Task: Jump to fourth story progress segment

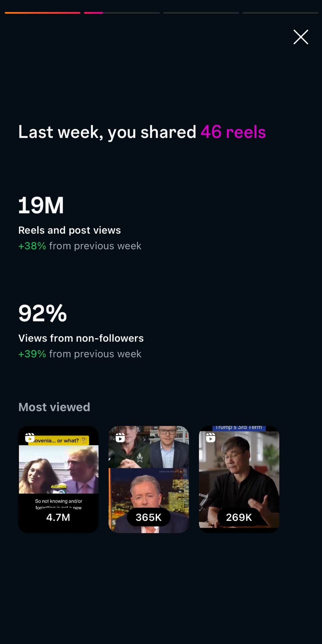Action: (x=280, y=13)
